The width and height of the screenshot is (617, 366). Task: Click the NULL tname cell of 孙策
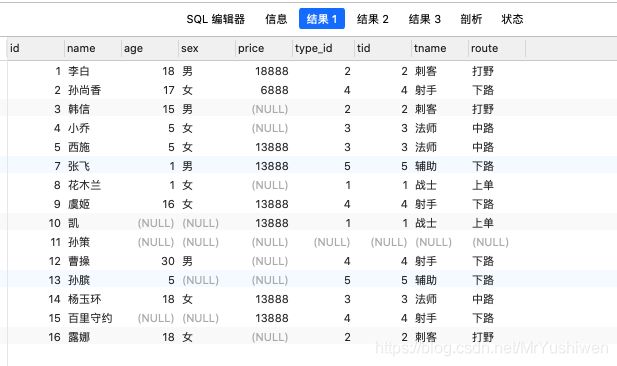(434, 242)
